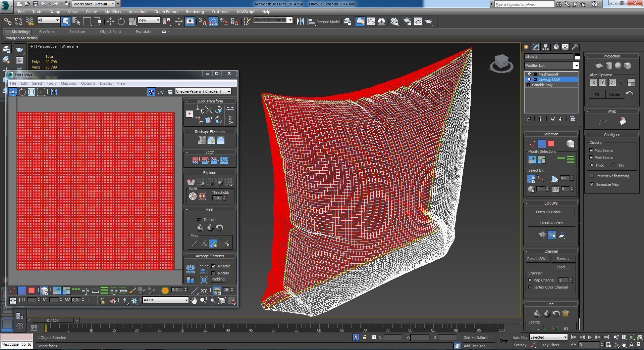Select the Thin seam display radio

pos(613,165)
